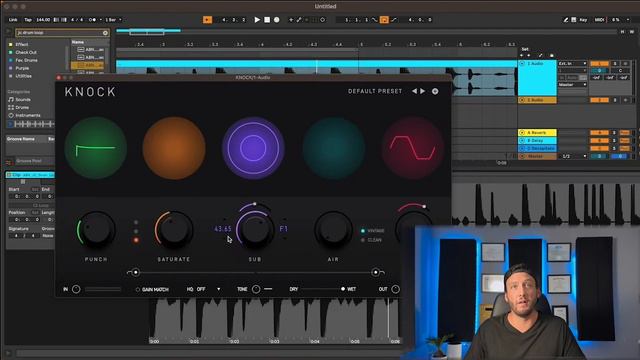Open the Sounds browser category

23,100
